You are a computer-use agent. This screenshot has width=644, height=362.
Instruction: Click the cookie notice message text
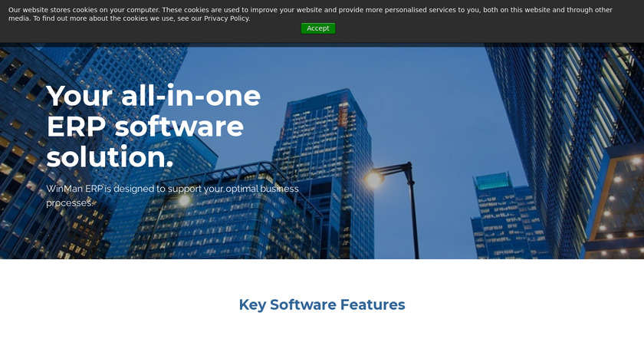point(310,14)
